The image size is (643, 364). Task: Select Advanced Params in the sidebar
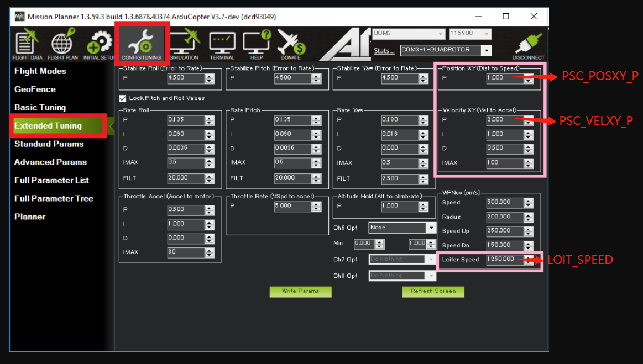[50, 162]
